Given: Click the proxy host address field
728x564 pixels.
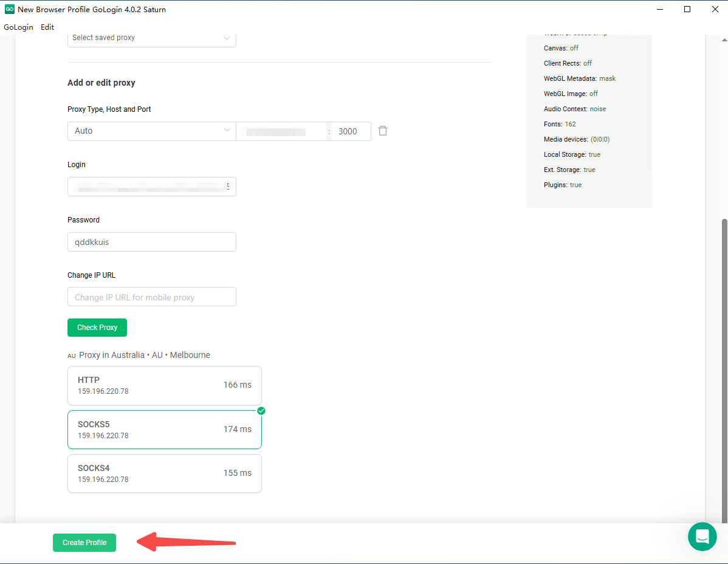Looking at the screenshot, I should coord(281,131).
